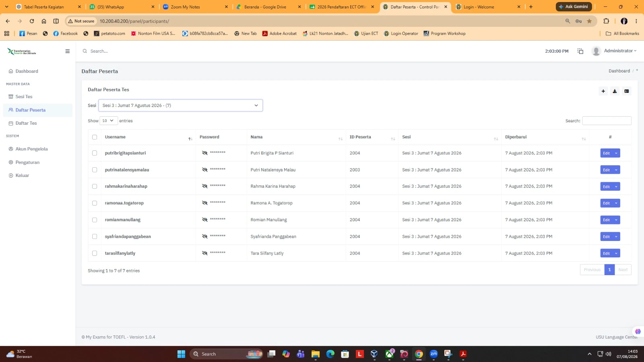Open Akun Pengelola in the sidebar
Screen dimensions: 644x362
coord(31,149)
